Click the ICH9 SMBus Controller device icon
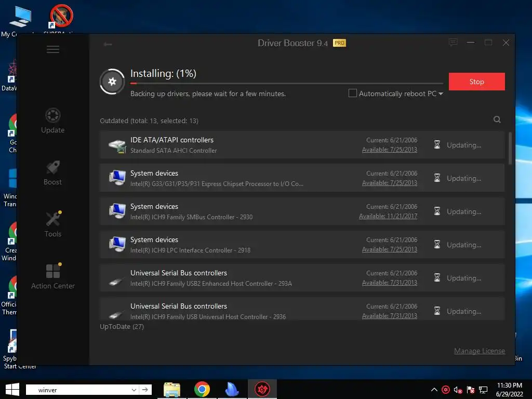The image size is (532, 399). (x=117, y=211)
